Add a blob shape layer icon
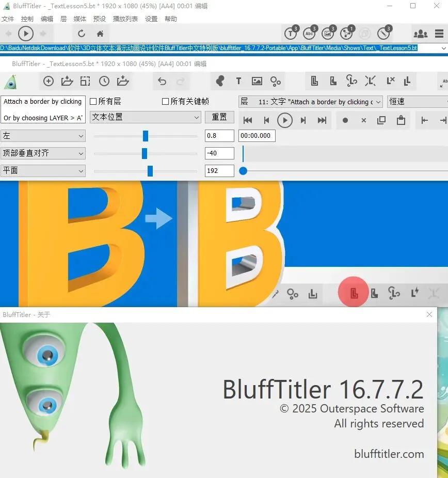Viewport: 448px width, 478px height. click(220, 81)
